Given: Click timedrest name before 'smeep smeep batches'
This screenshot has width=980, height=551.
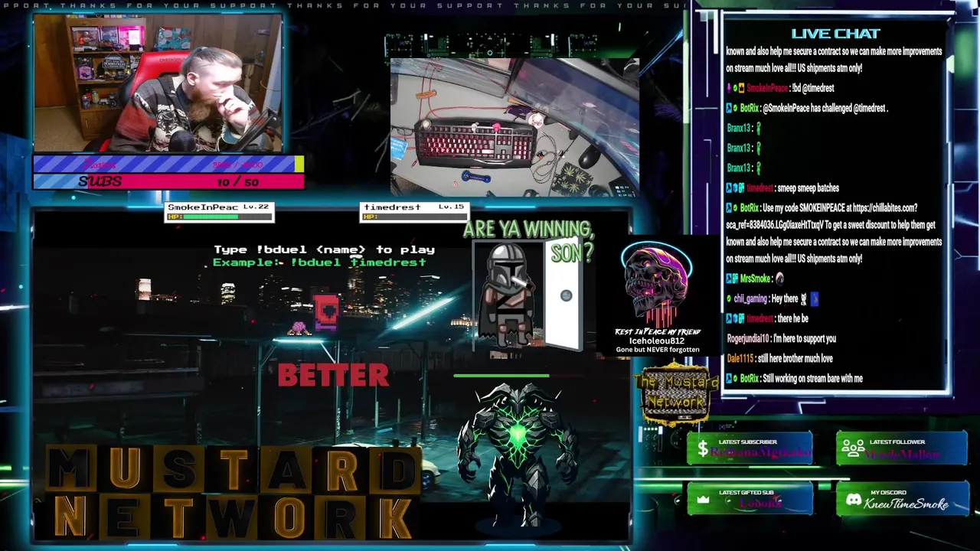Looking at the screenshot, I should [759, 188].
